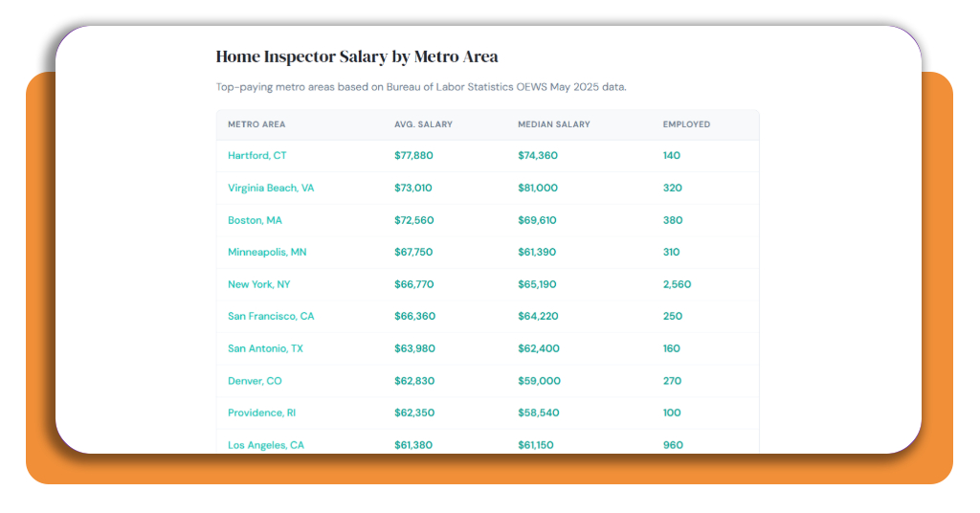The image size is (980, 513).
Task: Click the EMPLOYED column header
Action: [686, 124]
